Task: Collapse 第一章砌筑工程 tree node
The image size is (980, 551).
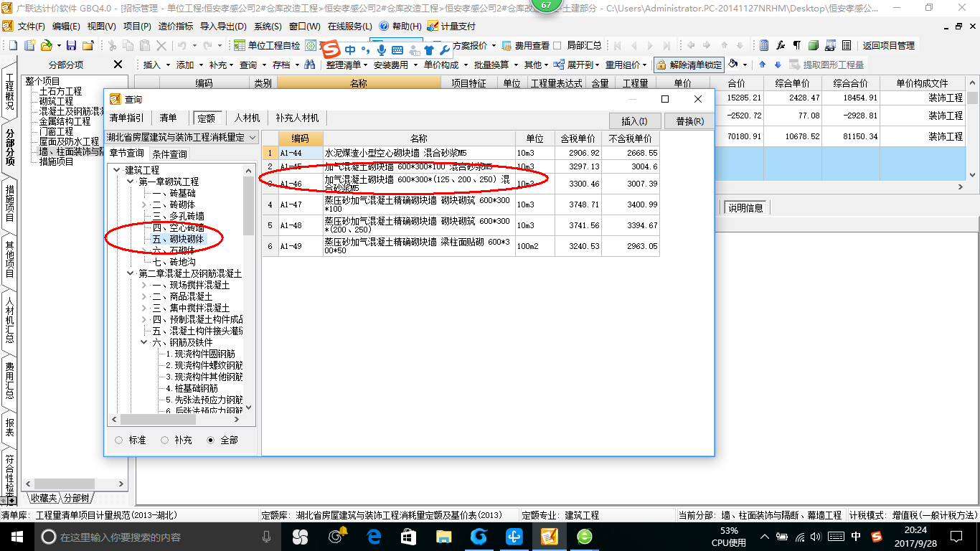Action: [130, 182]
